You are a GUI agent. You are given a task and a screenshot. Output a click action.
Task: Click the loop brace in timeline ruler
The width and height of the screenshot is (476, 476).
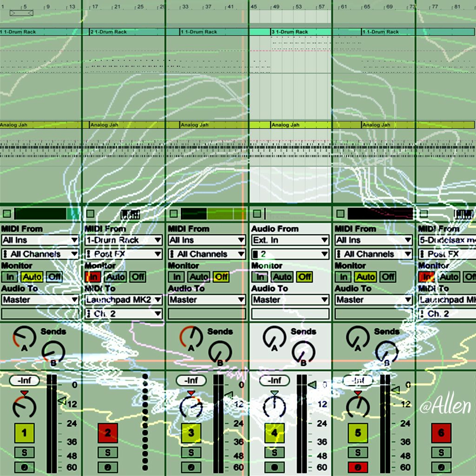click(21, 13)
